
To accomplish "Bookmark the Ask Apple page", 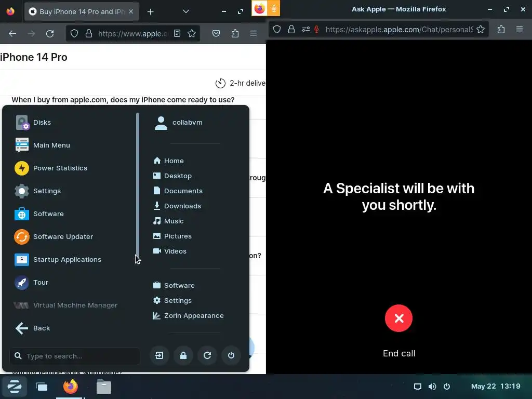I will pos(481,29).
